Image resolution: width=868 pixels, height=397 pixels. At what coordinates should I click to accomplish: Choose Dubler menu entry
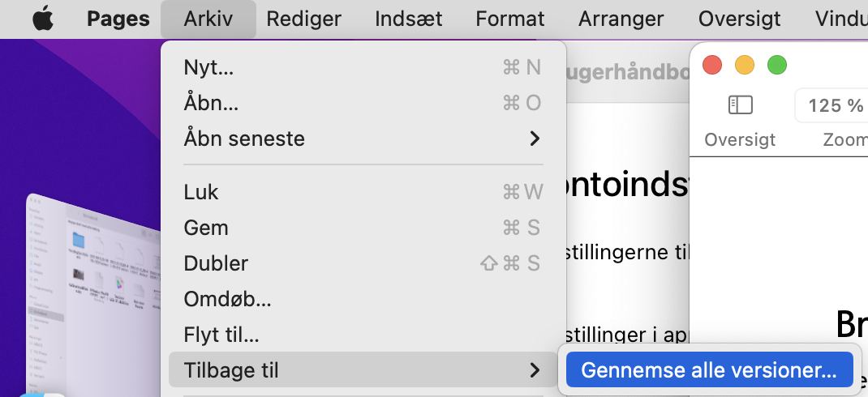(216, 263)
